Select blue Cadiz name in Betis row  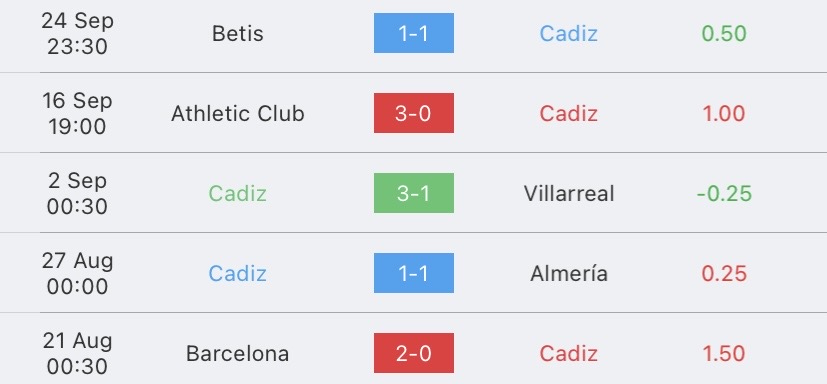pyautogui.click(x=569, y=34)
